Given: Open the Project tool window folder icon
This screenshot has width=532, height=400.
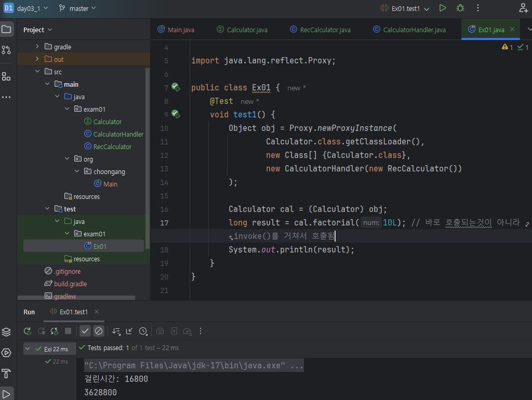Looking at the screenshot, I should click(x=6, y=29).
